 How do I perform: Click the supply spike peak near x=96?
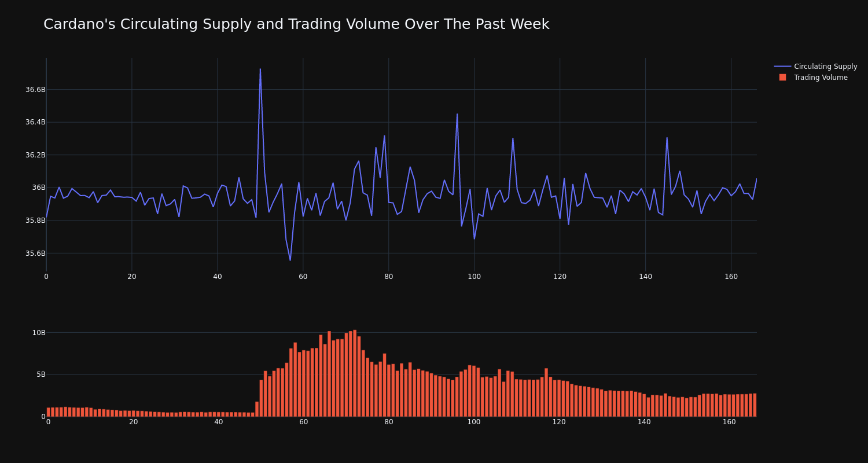click(x=457, y=114)
